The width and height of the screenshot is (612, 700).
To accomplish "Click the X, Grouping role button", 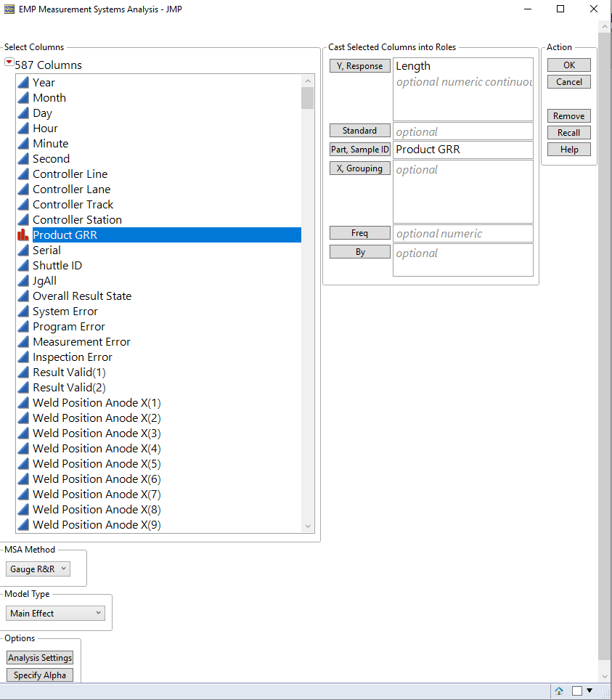I will click(x=360, y=168).
